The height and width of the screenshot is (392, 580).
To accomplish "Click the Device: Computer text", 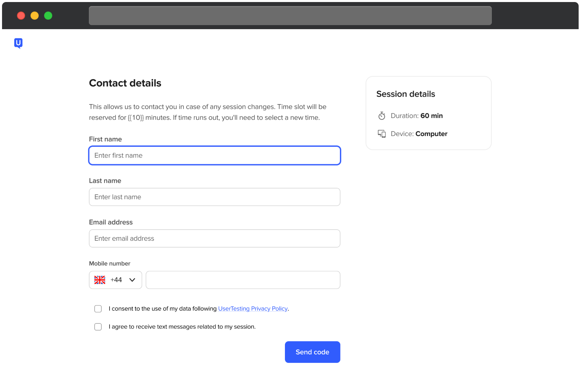I will tap(419, 134).
